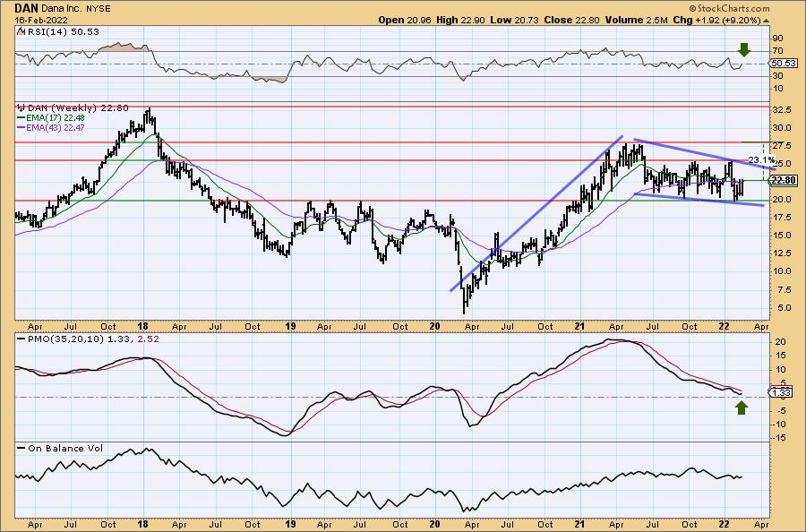806x532 pixels.
Task: Click the up triangle after change percentage
Action: tap(766, 21)
